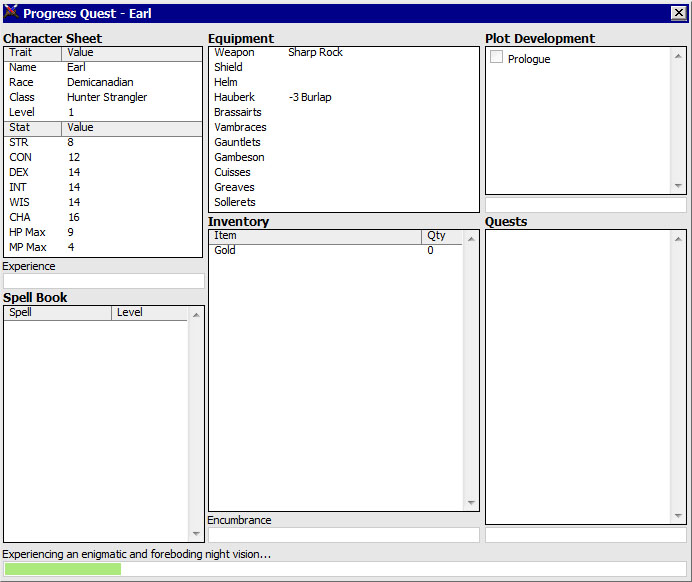692x582 pixels.
Task: Click the Encumbrance progress bar
Action: [x=344, y=535]
